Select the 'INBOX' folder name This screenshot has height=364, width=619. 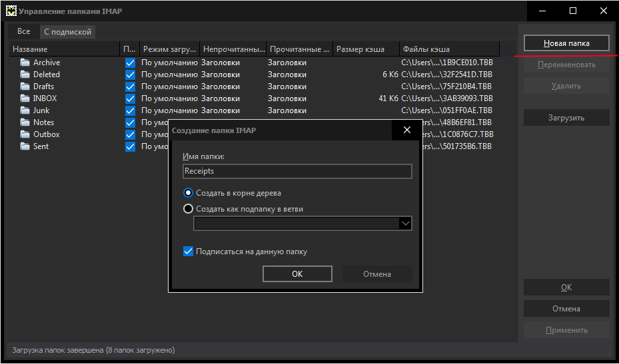(x=45, y=98)
